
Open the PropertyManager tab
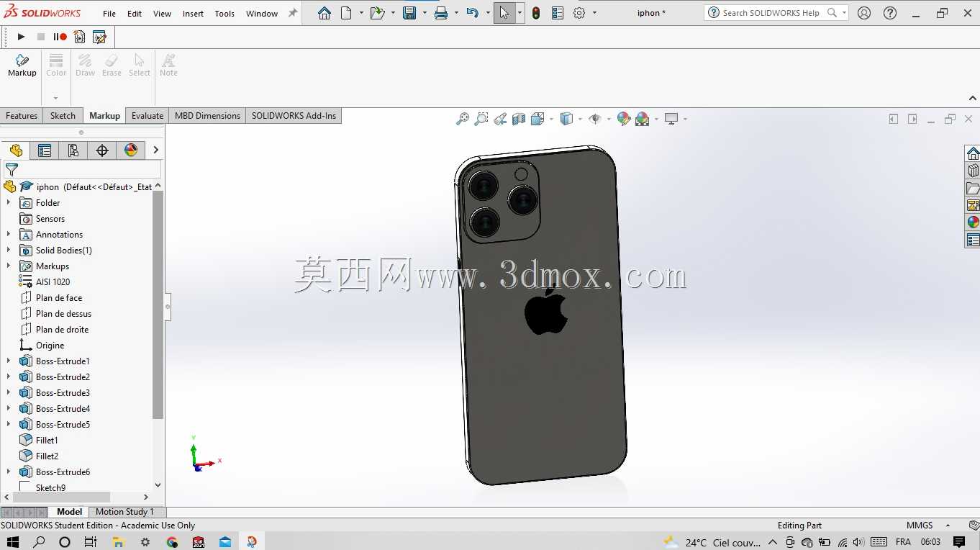pos(45,150)
